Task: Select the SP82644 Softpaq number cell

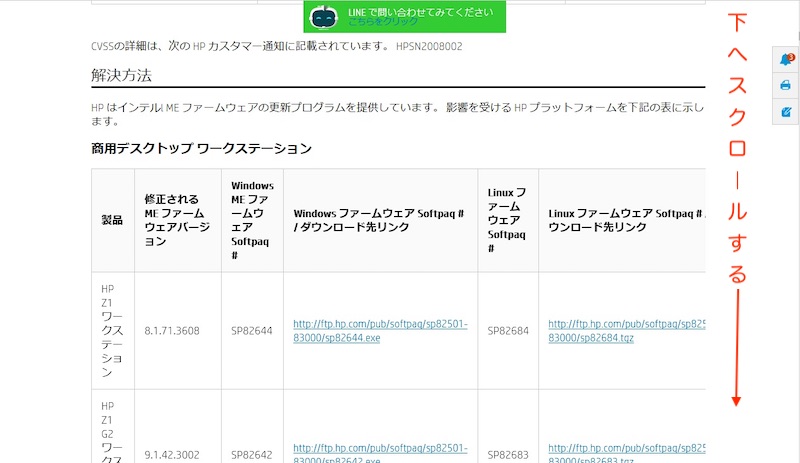Action: (x=251, y=330)
